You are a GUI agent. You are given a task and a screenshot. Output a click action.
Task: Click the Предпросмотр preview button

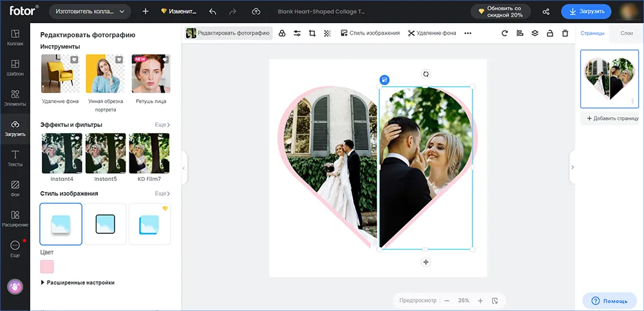418,301
